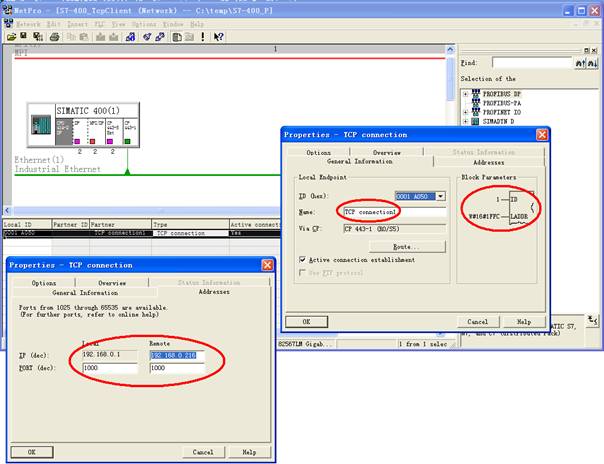
Task: Click the network view horizontal scrollbar left arrow
Action: pyautogui.click(x=7, y=211)
